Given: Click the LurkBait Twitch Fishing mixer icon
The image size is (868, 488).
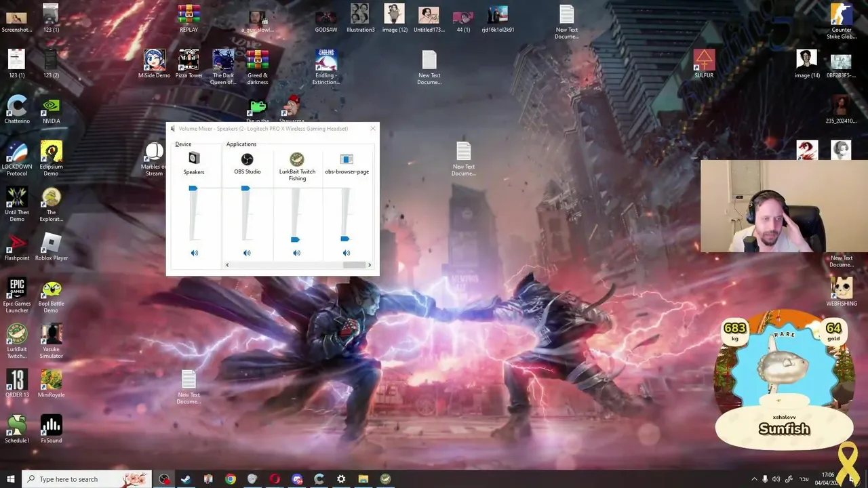Looking at the screenshot, I should [297, 159].
